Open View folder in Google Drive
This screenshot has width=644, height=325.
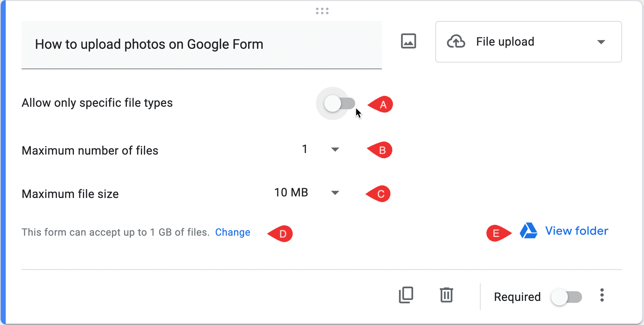tap(576, 231)
